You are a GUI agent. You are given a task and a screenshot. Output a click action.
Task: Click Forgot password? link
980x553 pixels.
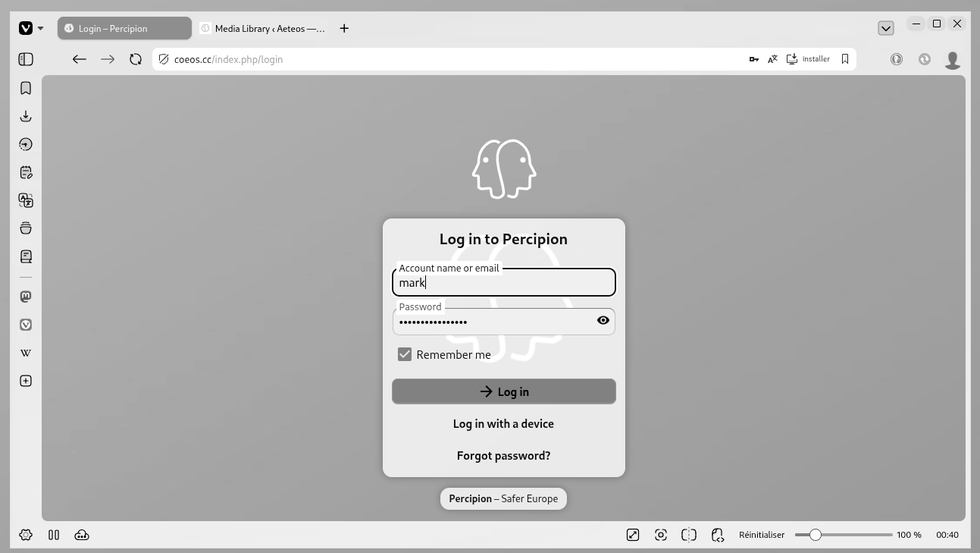[503, 455]
